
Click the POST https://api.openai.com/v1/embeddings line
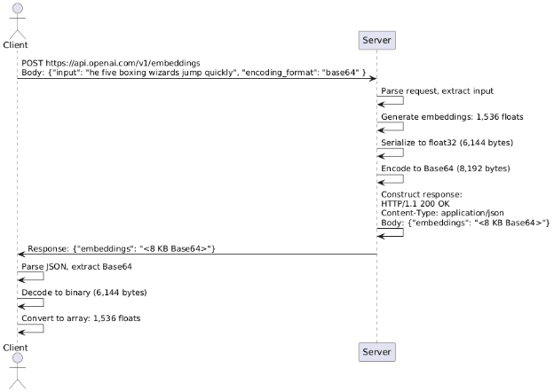point(111,63)
